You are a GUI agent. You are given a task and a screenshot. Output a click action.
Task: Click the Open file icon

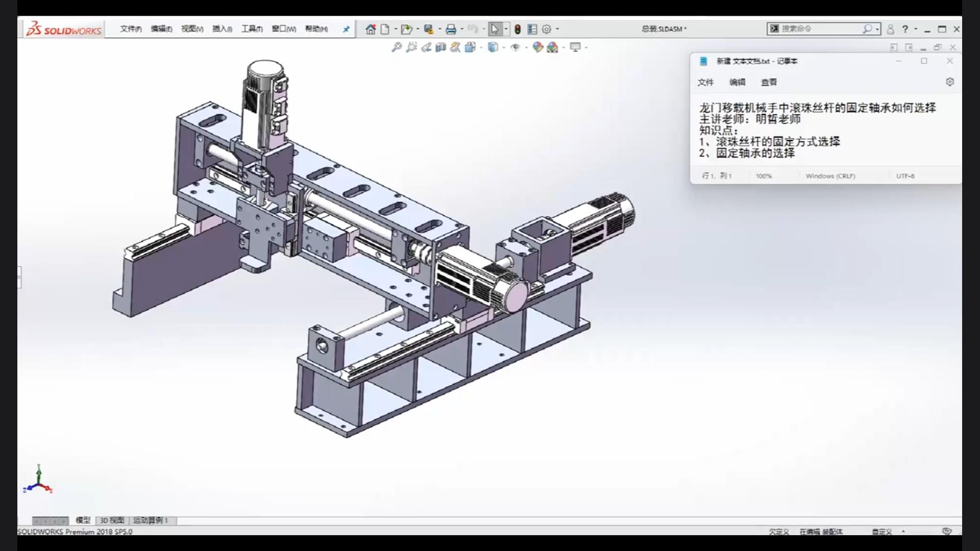pyautogui.click(x=406, y=29)
